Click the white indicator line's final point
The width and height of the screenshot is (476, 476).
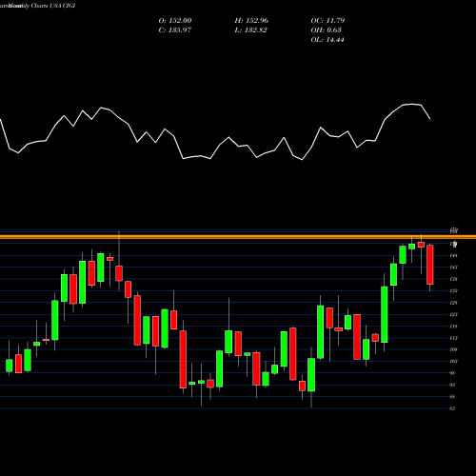click(x=430, y=119)
